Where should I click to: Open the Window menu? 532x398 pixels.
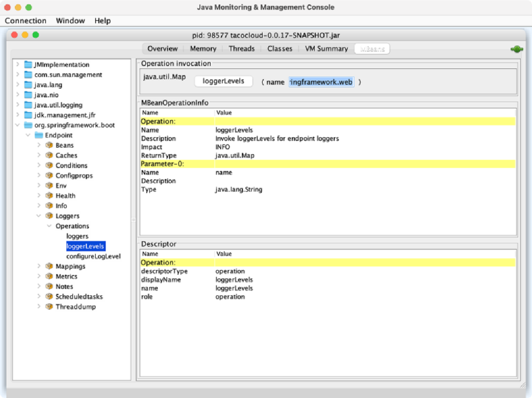coord(70,21)
